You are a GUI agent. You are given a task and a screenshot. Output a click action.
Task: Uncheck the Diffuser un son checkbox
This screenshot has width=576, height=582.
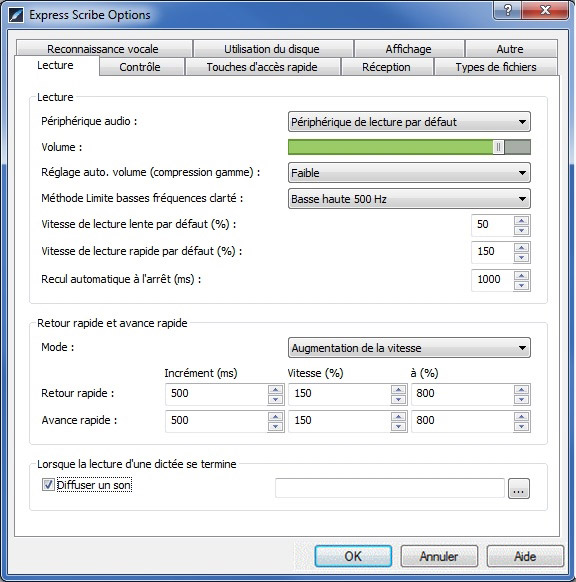click(x=48, y=484)
